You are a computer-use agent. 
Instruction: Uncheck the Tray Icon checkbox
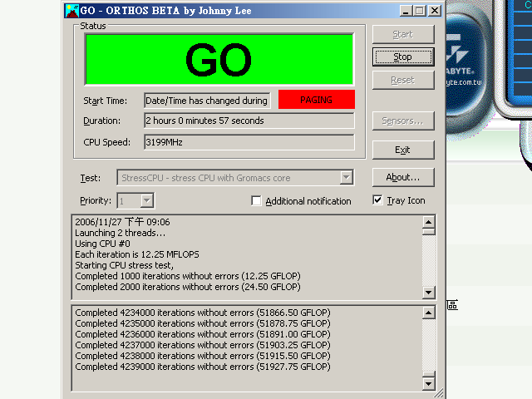(377, 200)
